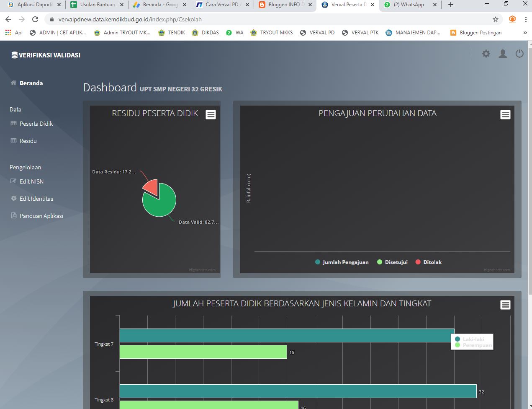Click the logout power icon

[519, 54]
